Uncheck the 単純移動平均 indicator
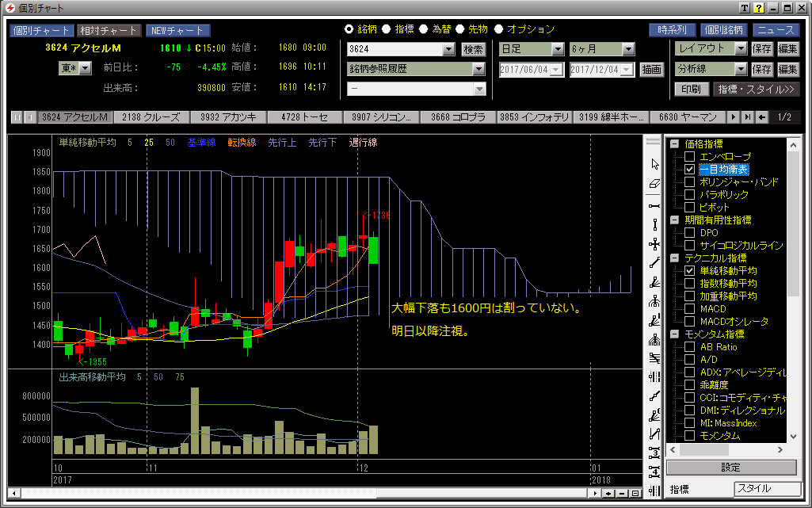The image size is (812, 508). coord(689,271)
